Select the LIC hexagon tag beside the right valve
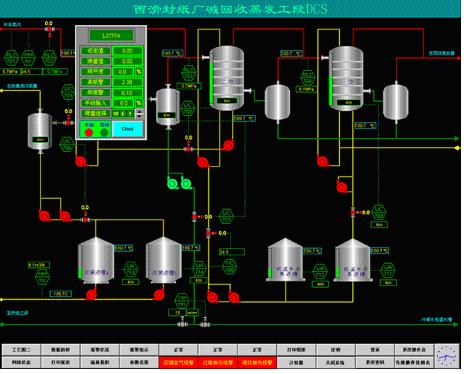 pos(379,212)
